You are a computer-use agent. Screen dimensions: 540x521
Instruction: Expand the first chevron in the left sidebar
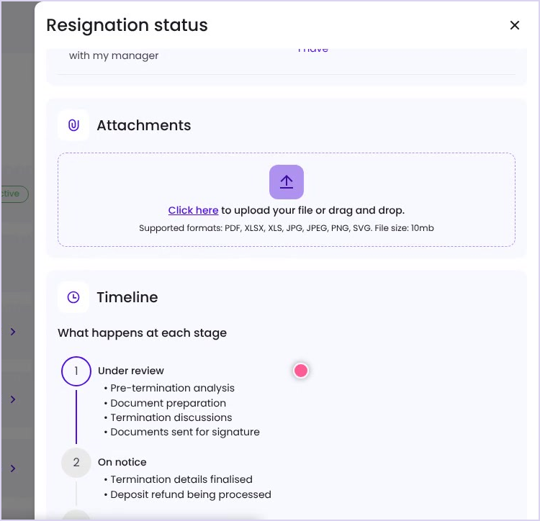coord(13,332)
